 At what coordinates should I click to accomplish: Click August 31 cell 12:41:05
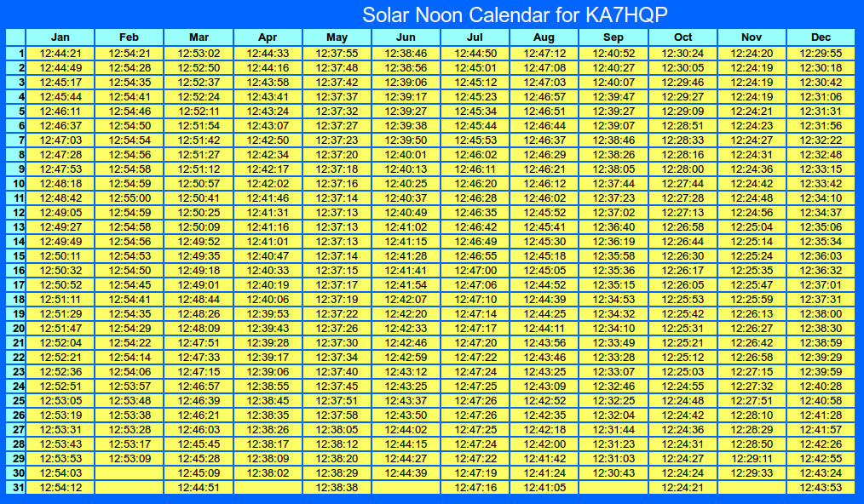pyautogui.click(x=544, y=488)
